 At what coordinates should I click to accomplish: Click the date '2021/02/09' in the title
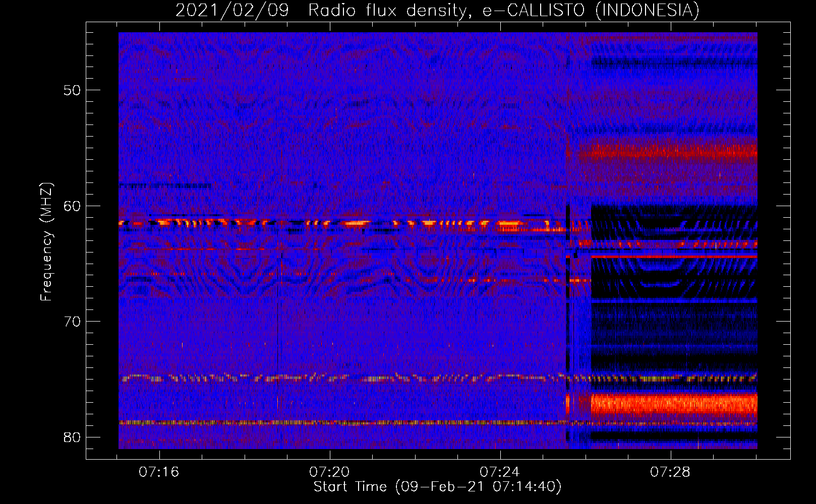point(232,10)
